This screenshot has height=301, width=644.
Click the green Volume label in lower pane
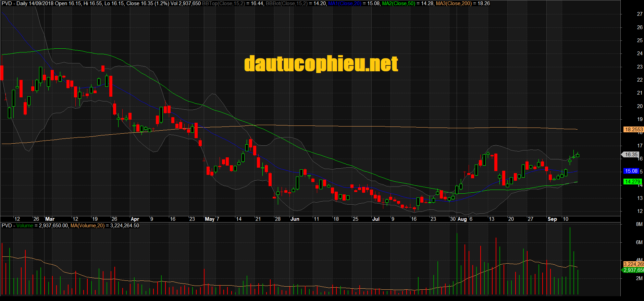coord(25,226)
